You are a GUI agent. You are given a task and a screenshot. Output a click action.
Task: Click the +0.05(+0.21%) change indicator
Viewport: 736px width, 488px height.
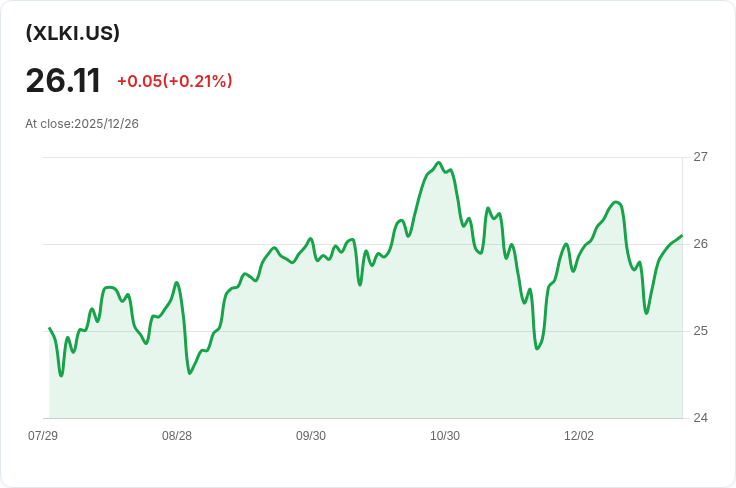click(x=174, y=81)
